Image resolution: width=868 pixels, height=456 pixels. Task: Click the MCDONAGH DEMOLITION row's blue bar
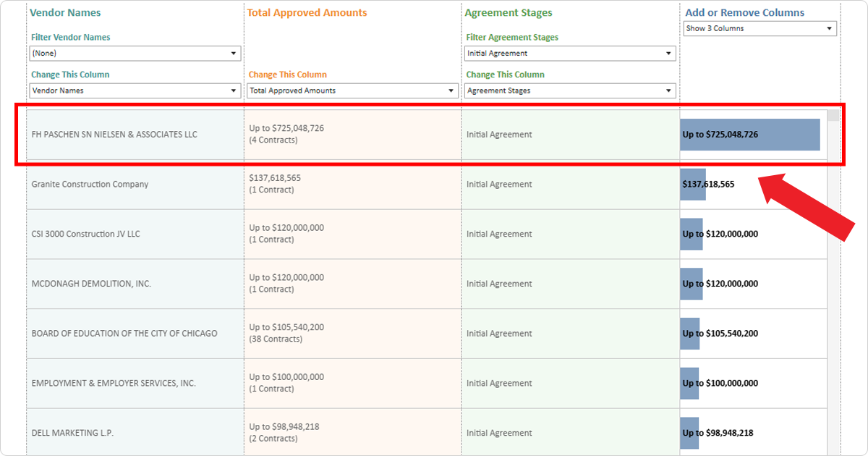(692, 284)
